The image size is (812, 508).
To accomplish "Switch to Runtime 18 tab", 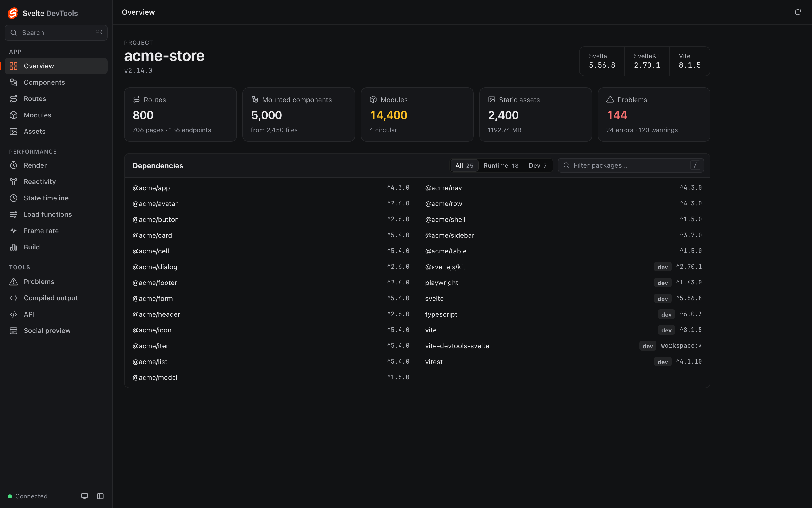I will pos(501,165).
